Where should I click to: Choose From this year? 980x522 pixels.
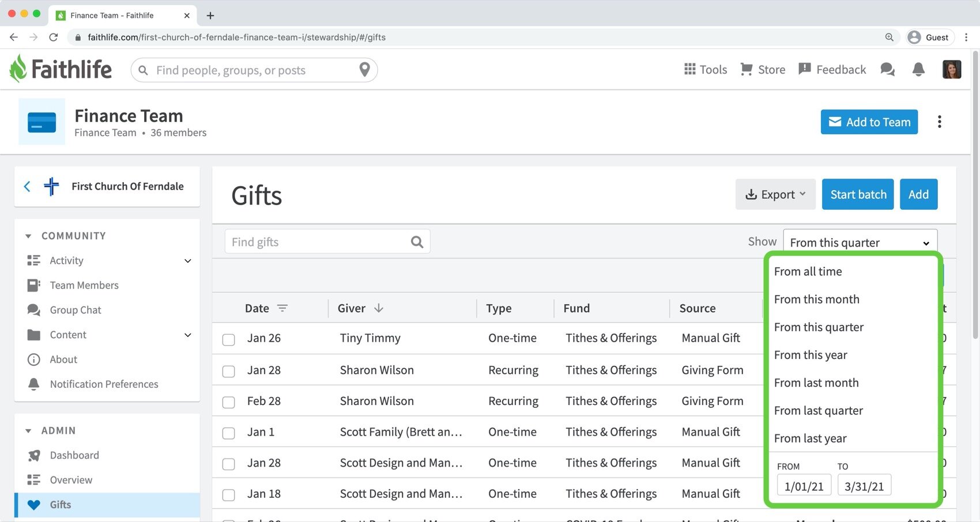811,355
